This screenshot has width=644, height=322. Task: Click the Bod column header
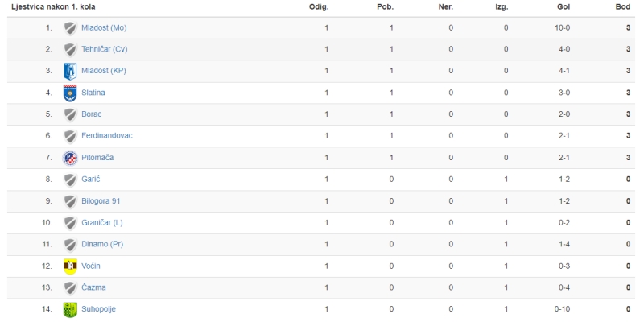(x=622, y=7)
